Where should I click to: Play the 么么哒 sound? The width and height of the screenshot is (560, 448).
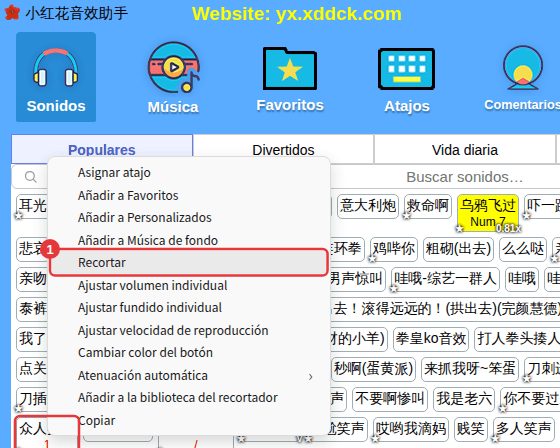(x=523, y=249)
